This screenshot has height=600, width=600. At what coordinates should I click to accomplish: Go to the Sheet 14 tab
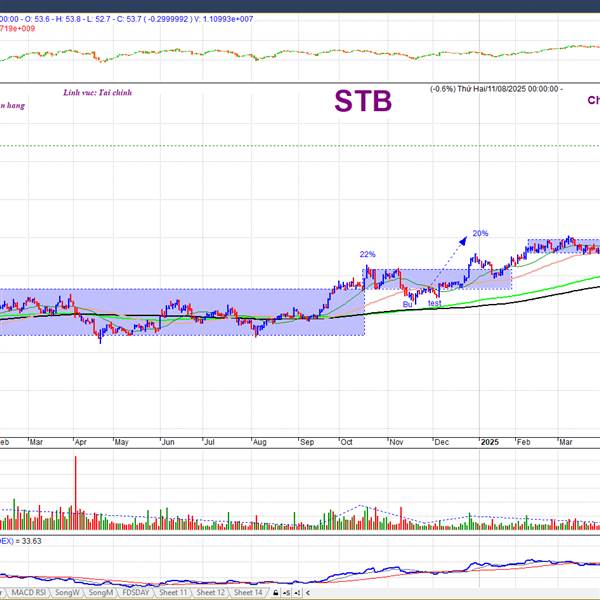point(248,592)
